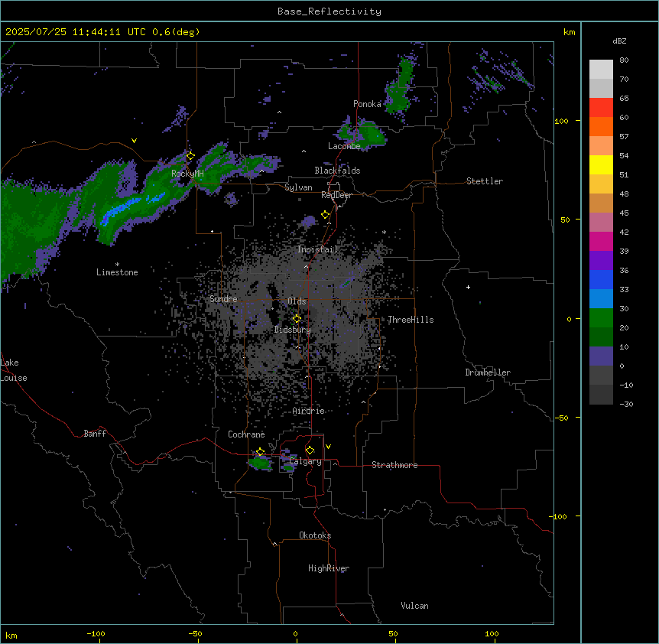659x644 pixels.
Task: Click the Lacombe city label
Action: pos(344,146)
